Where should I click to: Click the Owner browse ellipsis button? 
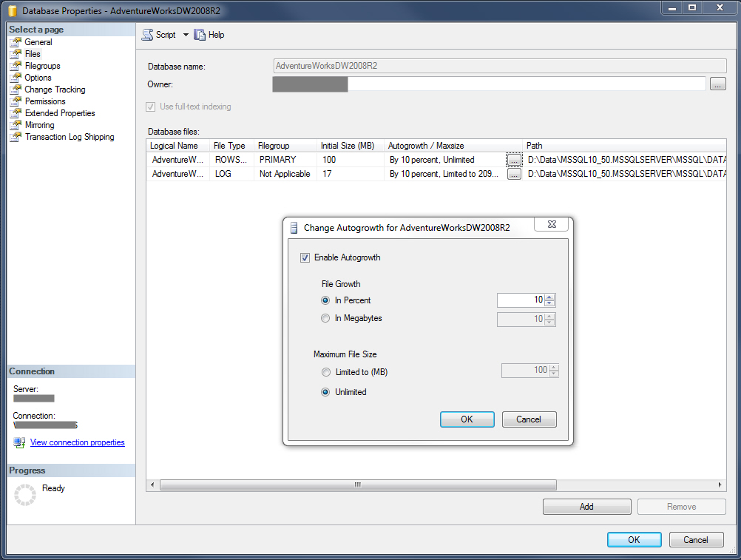tap(717, 84)
